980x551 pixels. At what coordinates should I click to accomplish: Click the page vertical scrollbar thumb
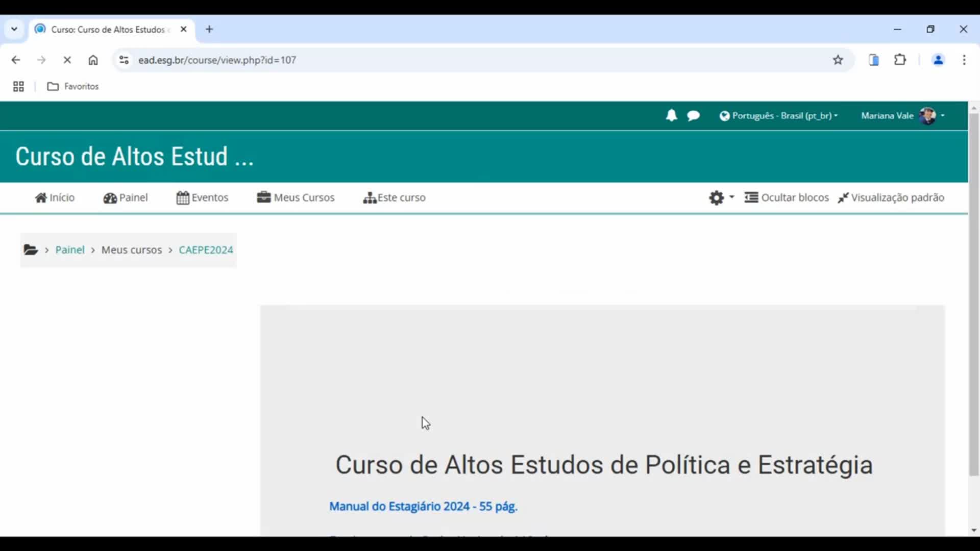974,294
